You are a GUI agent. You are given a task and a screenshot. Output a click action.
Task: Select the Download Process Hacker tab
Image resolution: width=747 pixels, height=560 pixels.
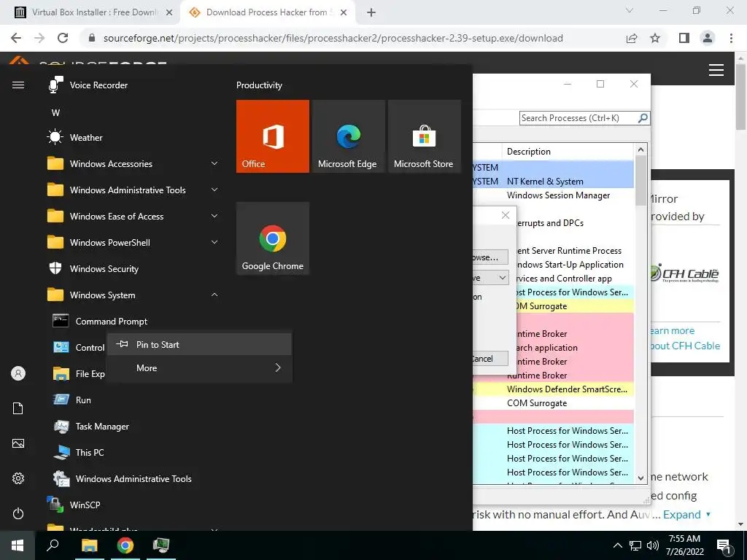point(269,12)
